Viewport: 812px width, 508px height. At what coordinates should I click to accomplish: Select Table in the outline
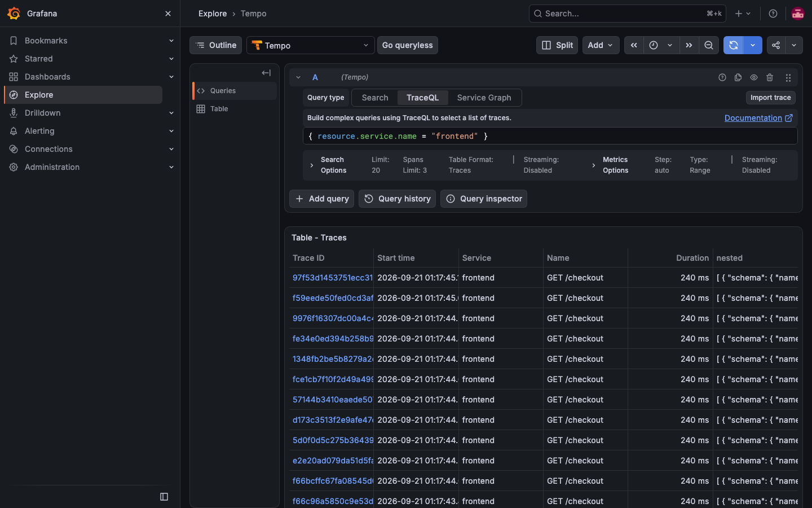click(x=235, y=109)
